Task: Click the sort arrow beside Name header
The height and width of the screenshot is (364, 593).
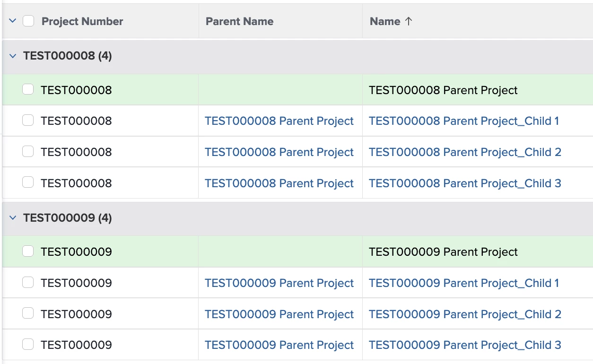Action: (x=409, y=21)
